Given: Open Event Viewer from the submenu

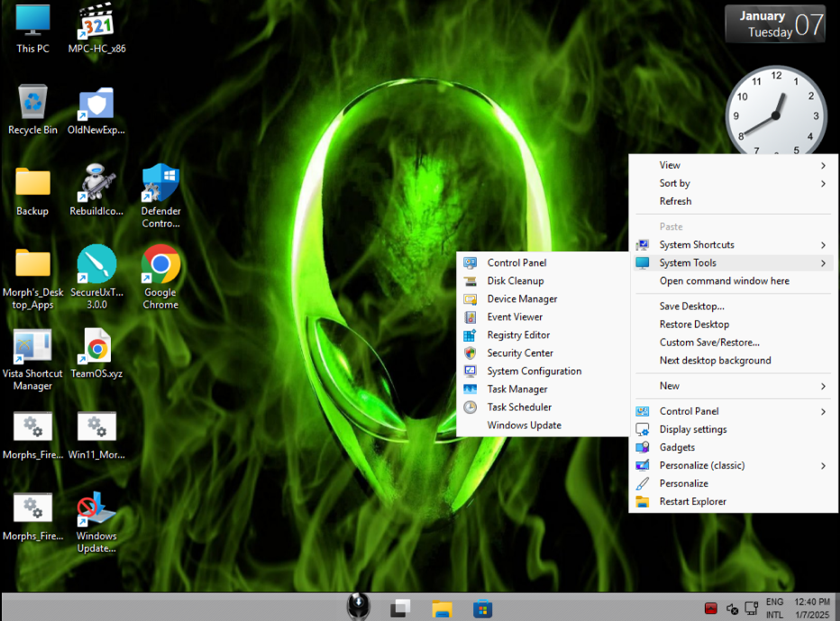Looking at the screenshot, I should (x=543, y=317).
